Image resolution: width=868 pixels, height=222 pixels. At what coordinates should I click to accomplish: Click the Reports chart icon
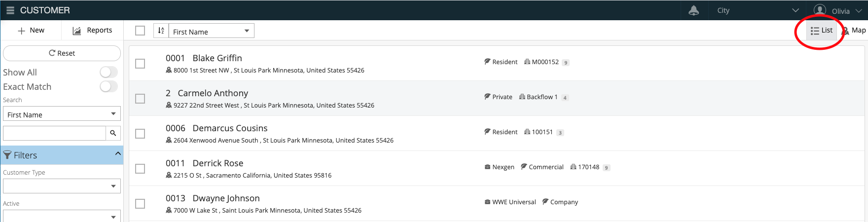click(76, 31)
